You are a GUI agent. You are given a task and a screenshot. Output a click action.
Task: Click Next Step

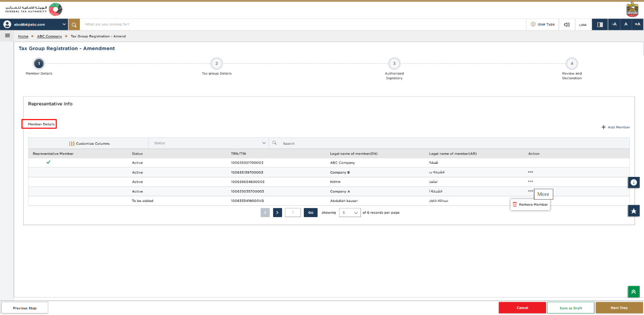click(619, 308)
